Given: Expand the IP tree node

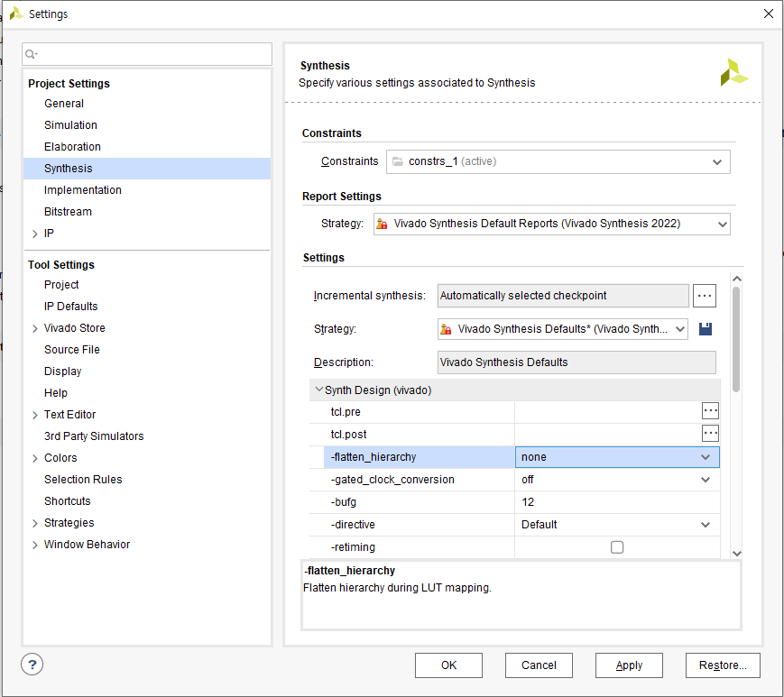Looking at the screenshot, I should pyautogui.click(x=35, y=234).
